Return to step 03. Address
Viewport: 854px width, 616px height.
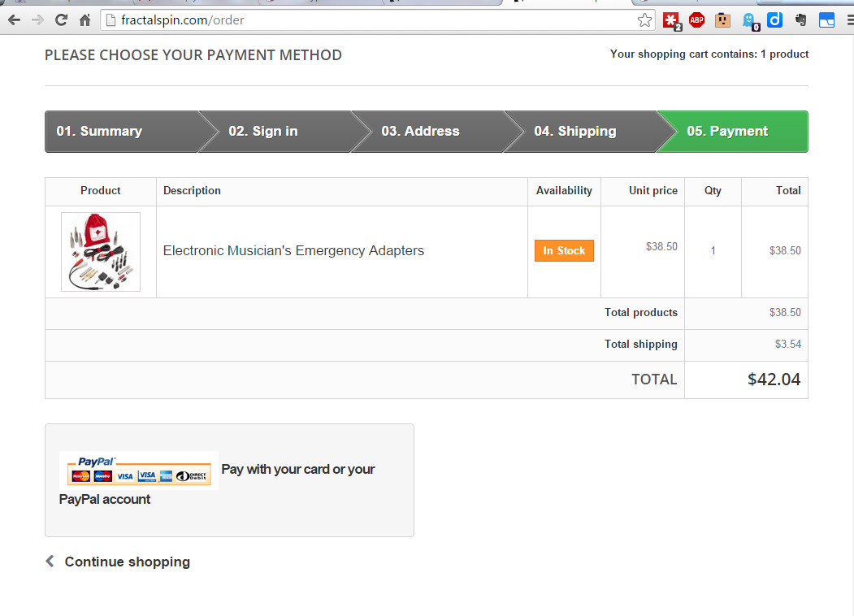(420, 132)
